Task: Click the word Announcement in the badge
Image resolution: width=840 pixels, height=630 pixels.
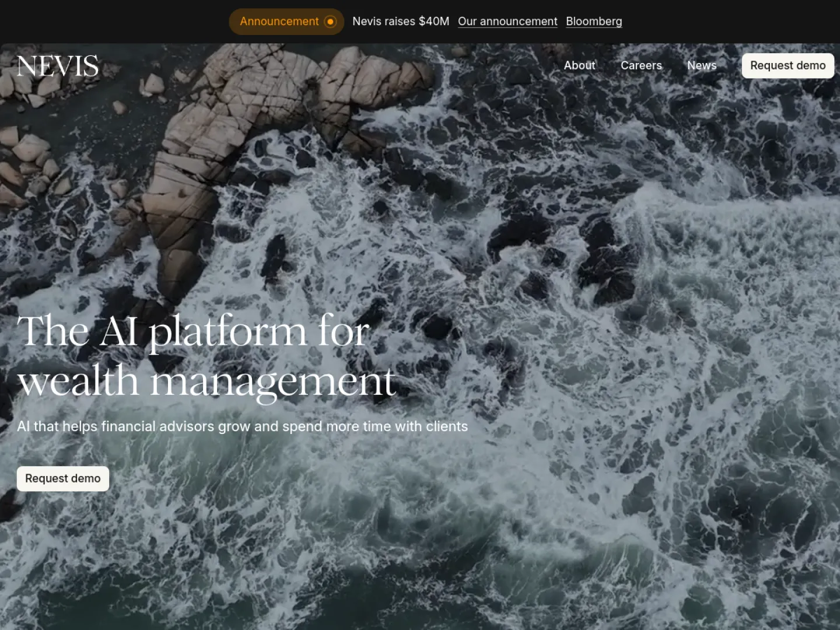Action: coord(279,22)
